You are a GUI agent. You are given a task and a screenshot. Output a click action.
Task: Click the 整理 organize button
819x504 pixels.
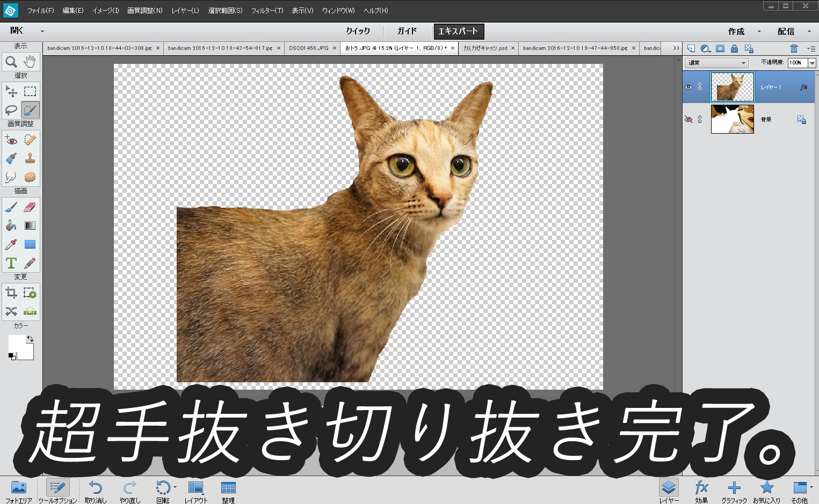228,491
